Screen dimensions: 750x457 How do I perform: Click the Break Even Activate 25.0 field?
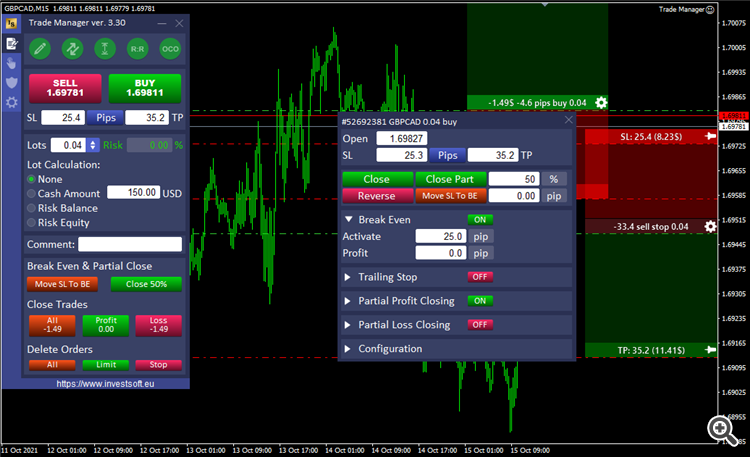pyautogui.click(x=441, y=236)
